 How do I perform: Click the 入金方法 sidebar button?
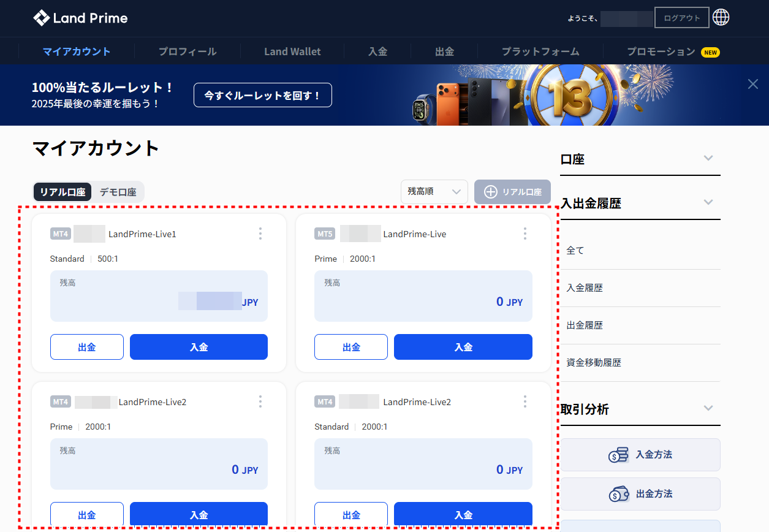click(640, 455)
